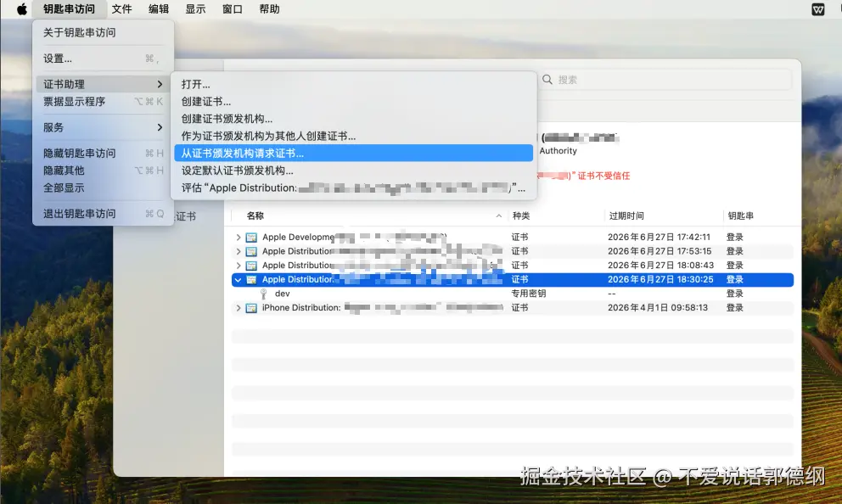Select the Apple Development row name
Screen dimensions: 842x504
(x=299, y=237)
